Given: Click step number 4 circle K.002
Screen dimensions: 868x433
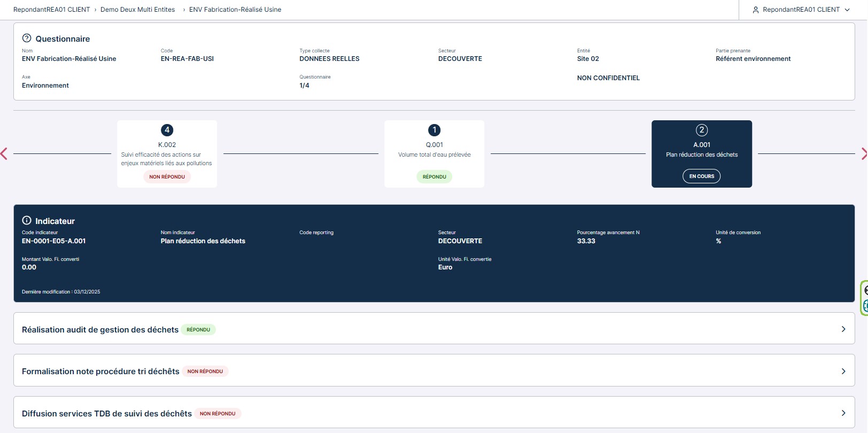Looking at the screenshot, I should (x=167, y=130).
